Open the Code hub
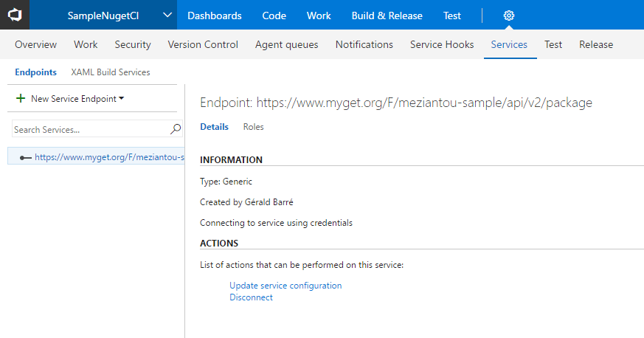644x338 pixels. (x=274, y=15)
